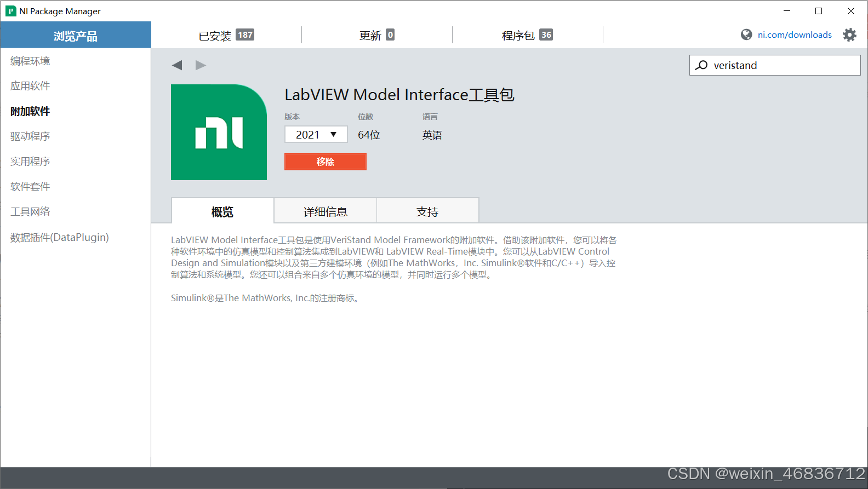Close the NI Package Manager window
Screen dimensions: 868x489
851,11
